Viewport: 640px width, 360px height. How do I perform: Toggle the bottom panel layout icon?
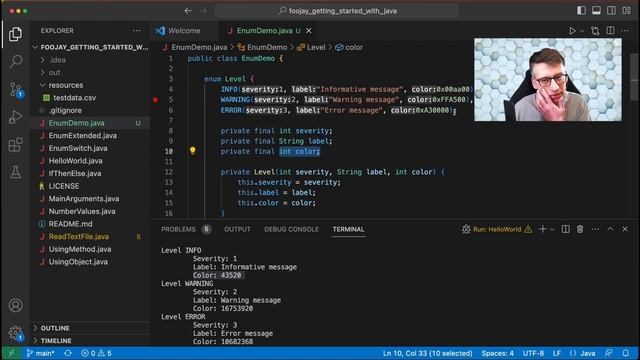pyautogui.click(x=596, y=11)
